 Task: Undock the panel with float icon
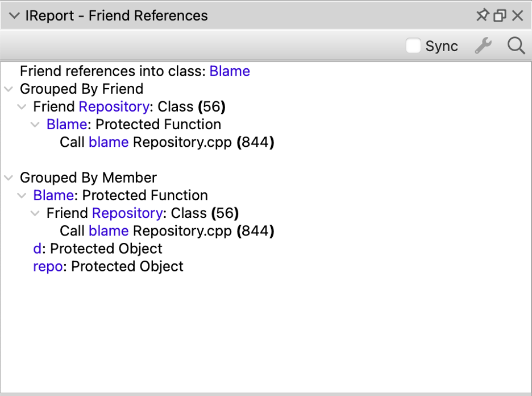coord(500,16)
